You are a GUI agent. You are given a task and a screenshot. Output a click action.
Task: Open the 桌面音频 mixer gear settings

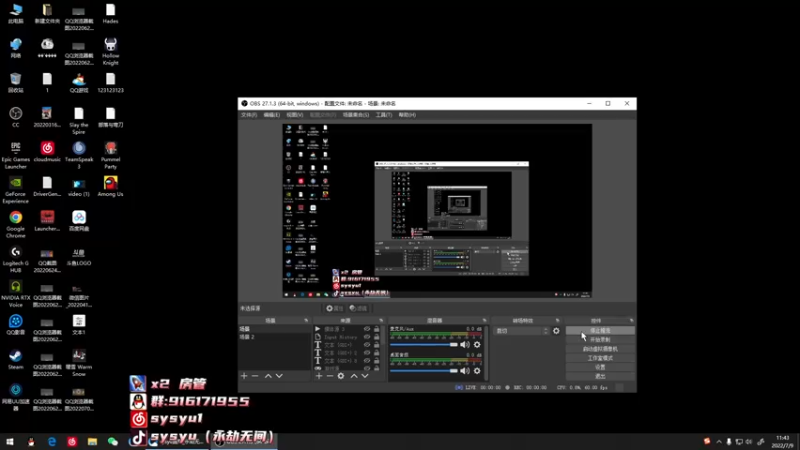click(477, 371)
